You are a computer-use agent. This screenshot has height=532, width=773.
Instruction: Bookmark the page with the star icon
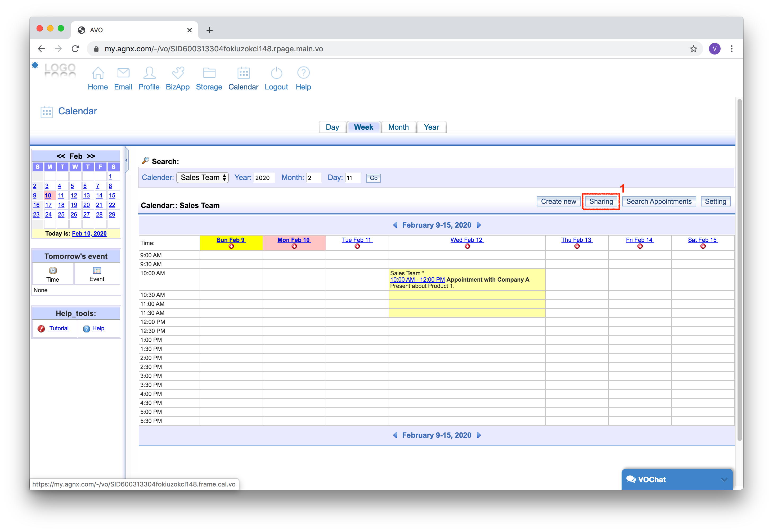(x=693, y=49)
